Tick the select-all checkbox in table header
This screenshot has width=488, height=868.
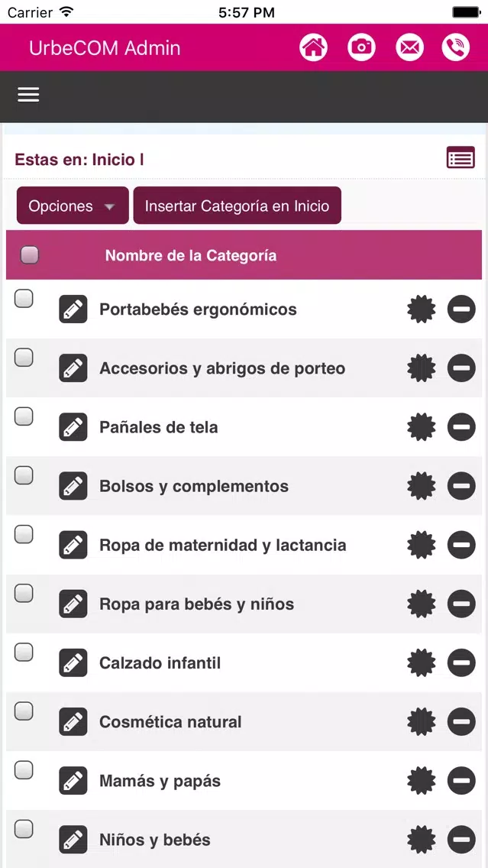(29, 255)
